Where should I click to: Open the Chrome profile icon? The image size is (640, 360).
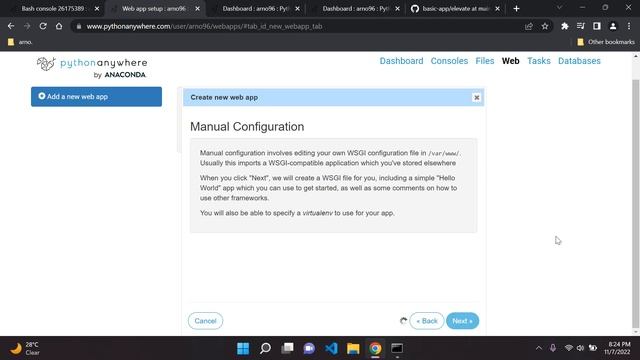613,26
